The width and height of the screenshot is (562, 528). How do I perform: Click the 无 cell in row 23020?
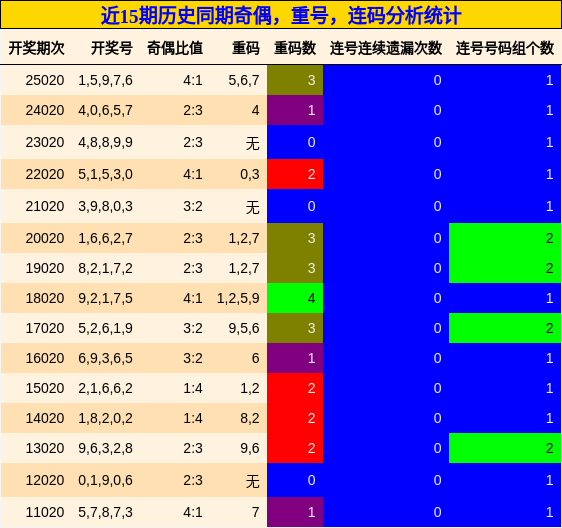pyautogui.click(x=253, y=143)
